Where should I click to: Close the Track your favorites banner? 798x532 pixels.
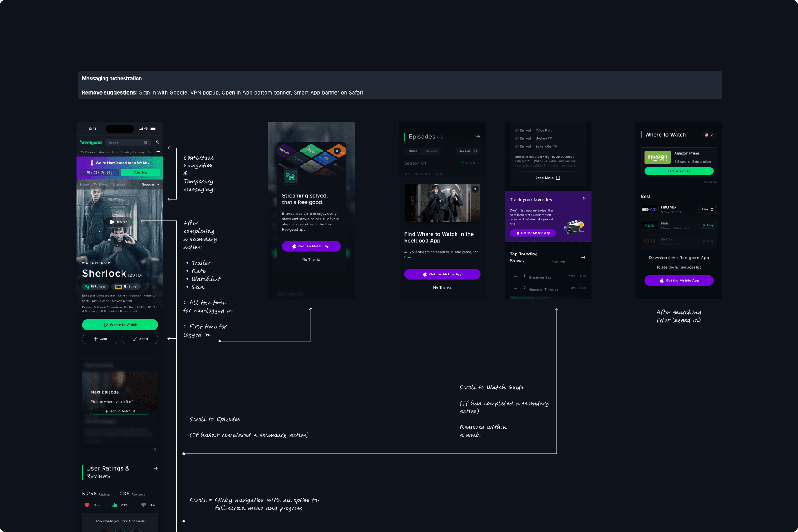click(x=584, y=198)
